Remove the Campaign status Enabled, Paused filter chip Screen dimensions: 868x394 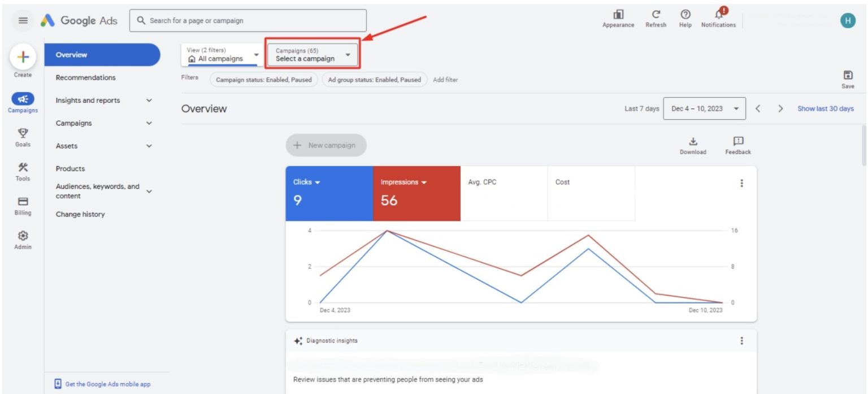click(x=263, y=80)
